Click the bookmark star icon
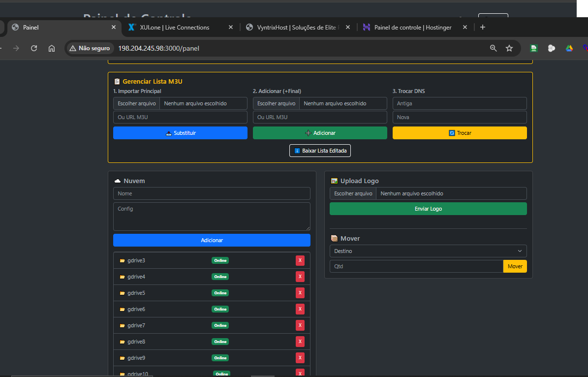This screenshot has width=588, height=377. [509, 48]
